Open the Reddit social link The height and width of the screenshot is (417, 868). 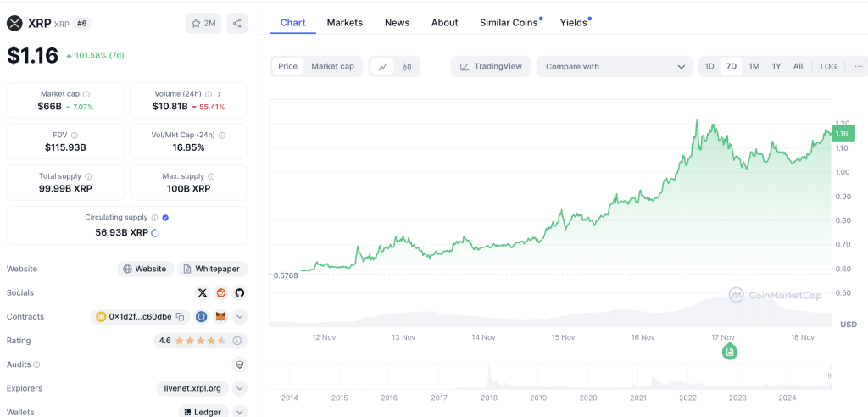pyautogui.click(x=221, y=293)
